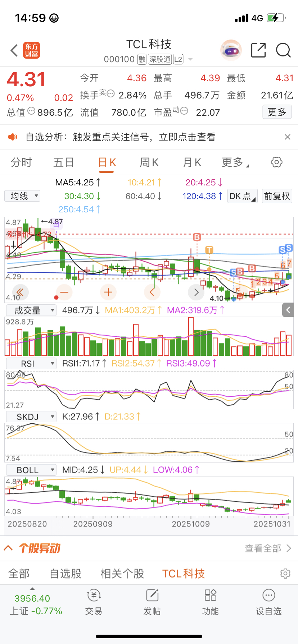Zoom out the K chart with minus
This screenshot has width=298, height=644.
point(64,292)
